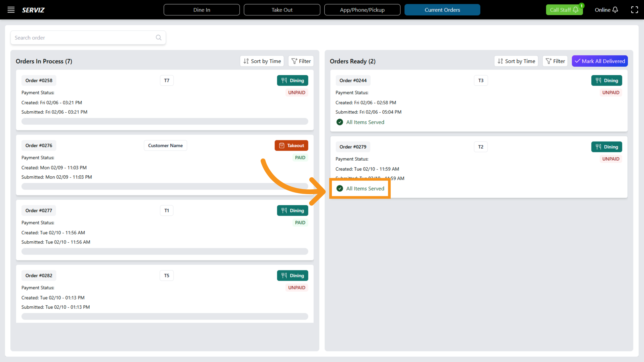This screenshot has width=644, height=362.
Task: Open Filter in Orders In Process
Action: tap(301, 61)
